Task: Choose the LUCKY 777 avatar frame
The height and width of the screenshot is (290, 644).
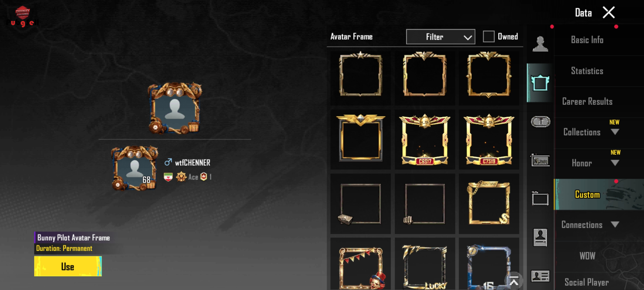Action: point(425,264)
